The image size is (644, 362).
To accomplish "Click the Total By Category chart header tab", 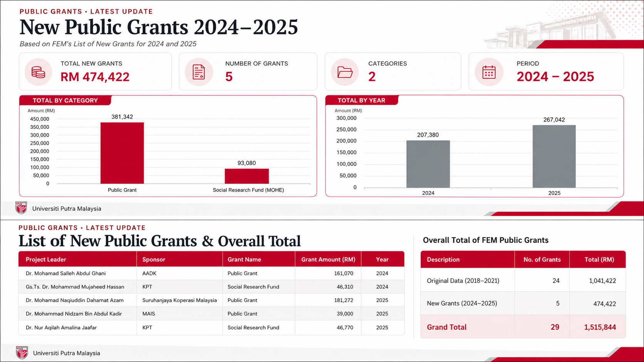I will [65, 100].
